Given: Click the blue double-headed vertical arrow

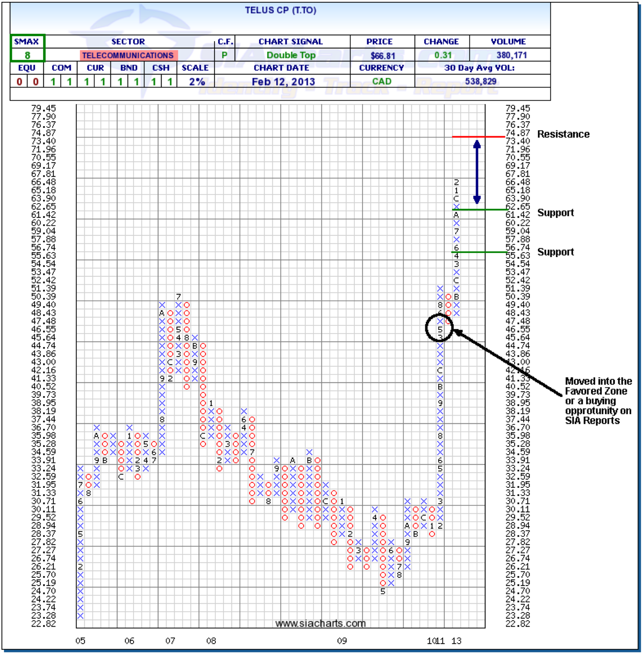Looking at the screenshot, I should tap(477, 172).
